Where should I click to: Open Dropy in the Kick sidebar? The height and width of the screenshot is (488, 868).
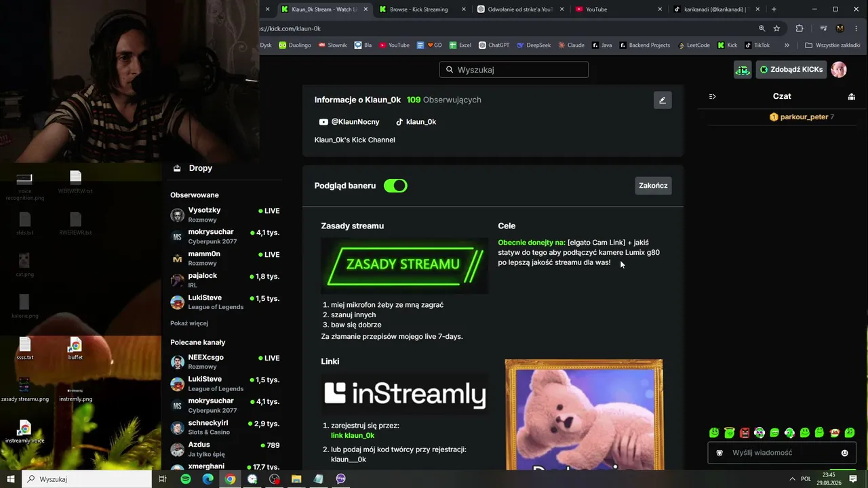tap(193, 168)
